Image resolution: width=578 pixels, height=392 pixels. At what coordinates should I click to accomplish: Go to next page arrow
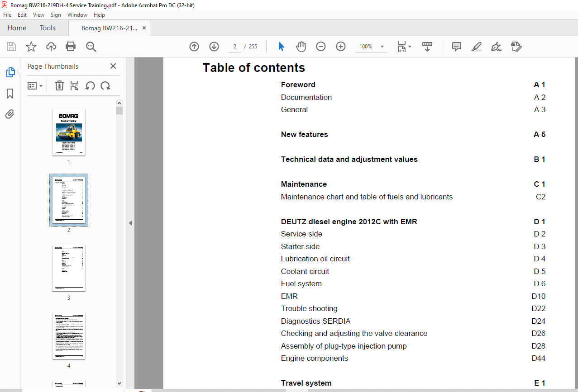[214, 47]
